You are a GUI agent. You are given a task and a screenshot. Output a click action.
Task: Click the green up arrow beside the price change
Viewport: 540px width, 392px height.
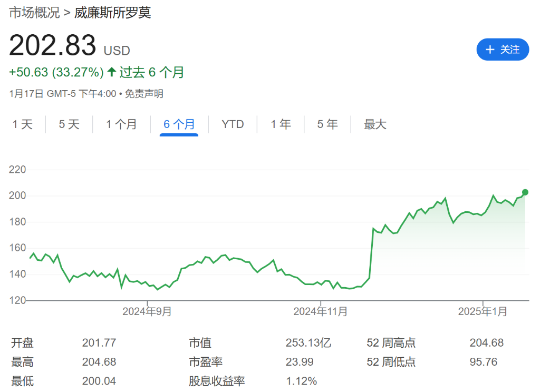[111, 72]
